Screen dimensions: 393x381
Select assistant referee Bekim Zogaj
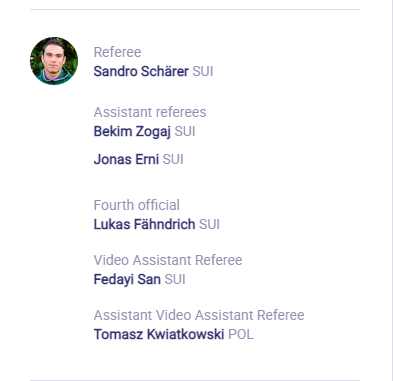coord(132,132)
